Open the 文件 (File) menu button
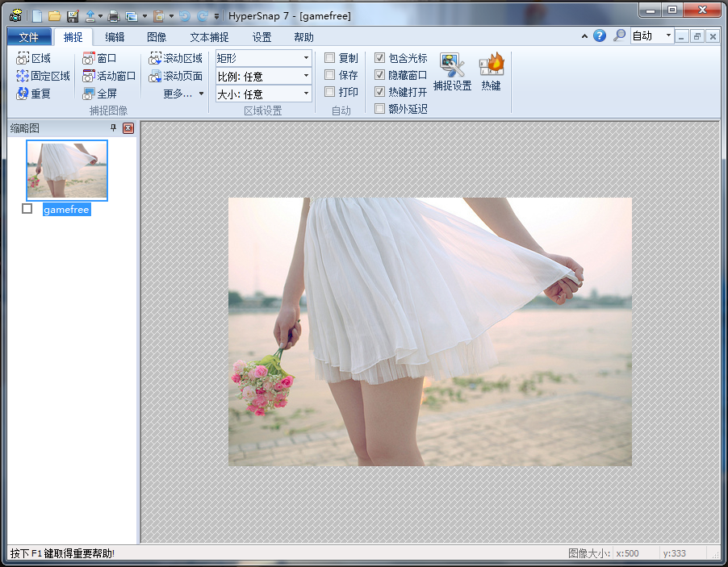Image resolution: width=728 pixels, height=567 pixels. click(29, 37)
